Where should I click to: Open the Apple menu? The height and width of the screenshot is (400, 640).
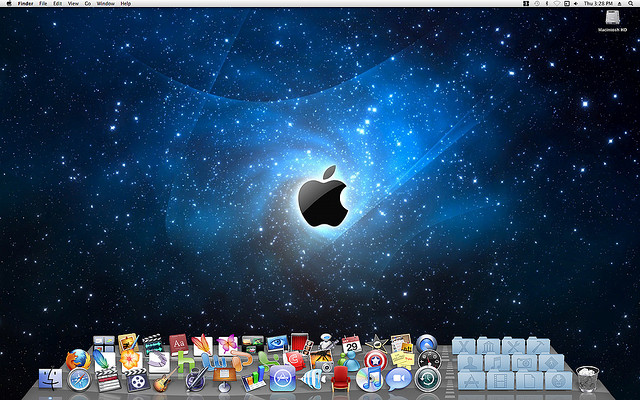9,3
